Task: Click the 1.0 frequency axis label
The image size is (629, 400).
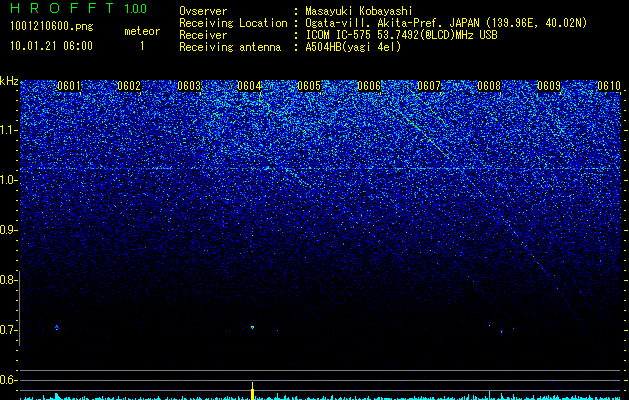Action: pos(9,180)
